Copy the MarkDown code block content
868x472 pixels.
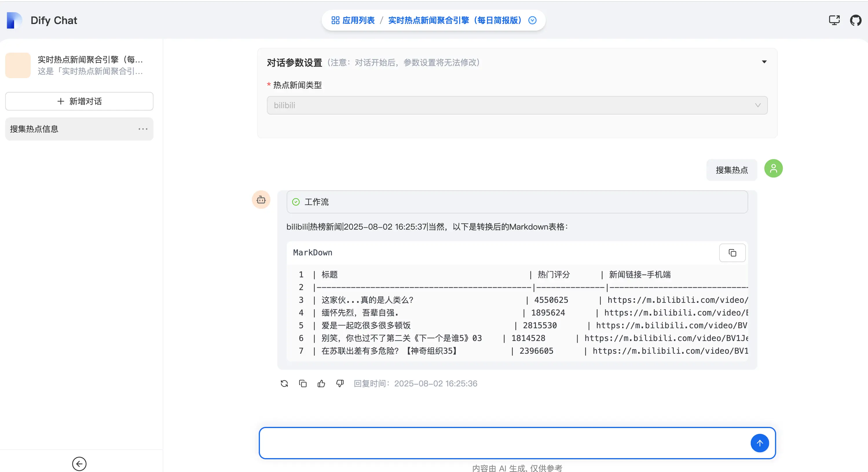point(732,253)
